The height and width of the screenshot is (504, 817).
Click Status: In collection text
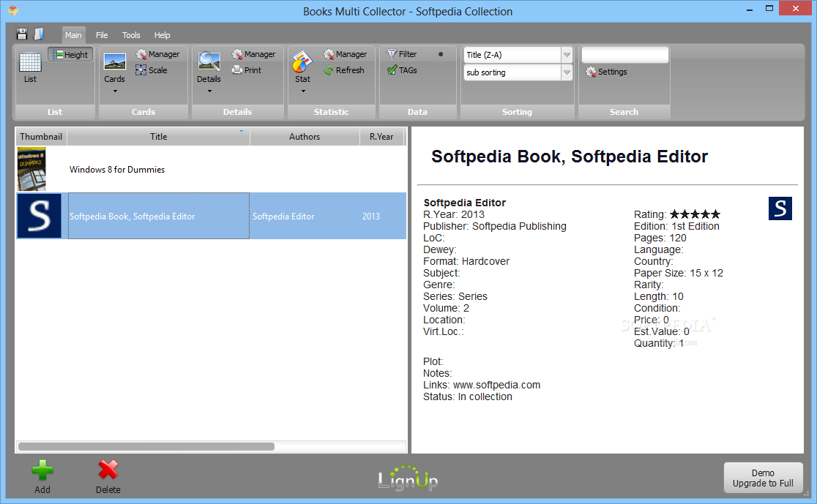467,396
